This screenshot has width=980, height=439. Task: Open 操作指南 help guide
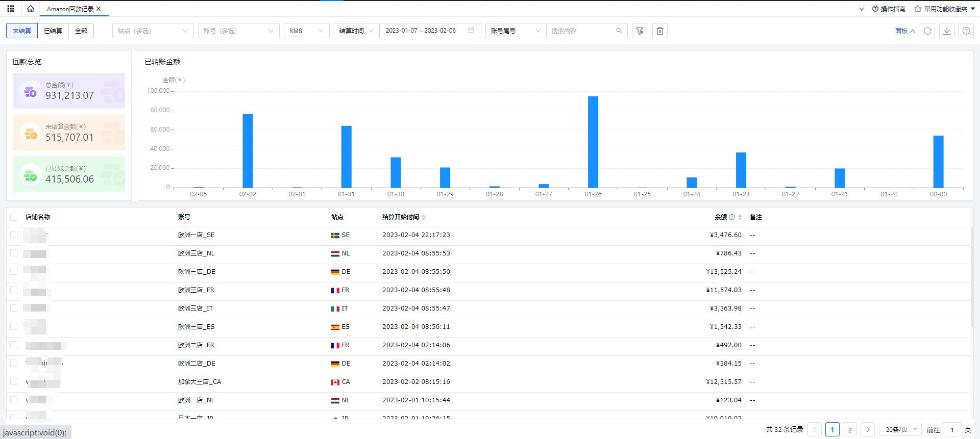point(889,9)
